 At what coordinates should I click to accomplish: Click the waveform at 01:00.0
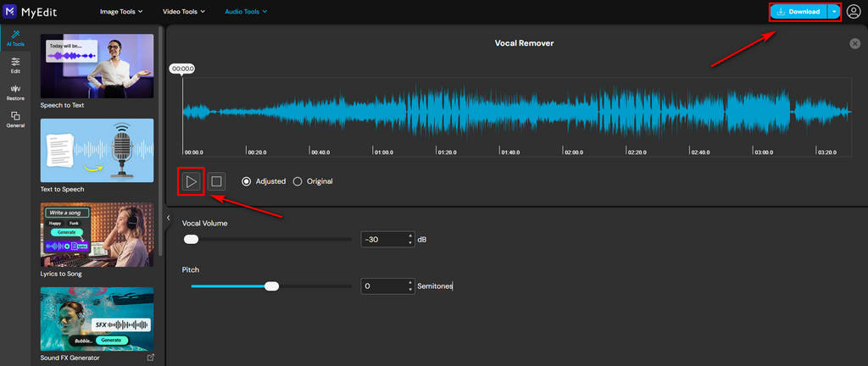point(374,112)
